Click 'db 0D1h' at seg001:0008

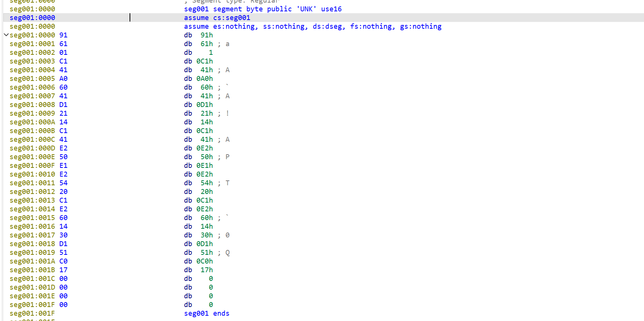coord(199,105)
